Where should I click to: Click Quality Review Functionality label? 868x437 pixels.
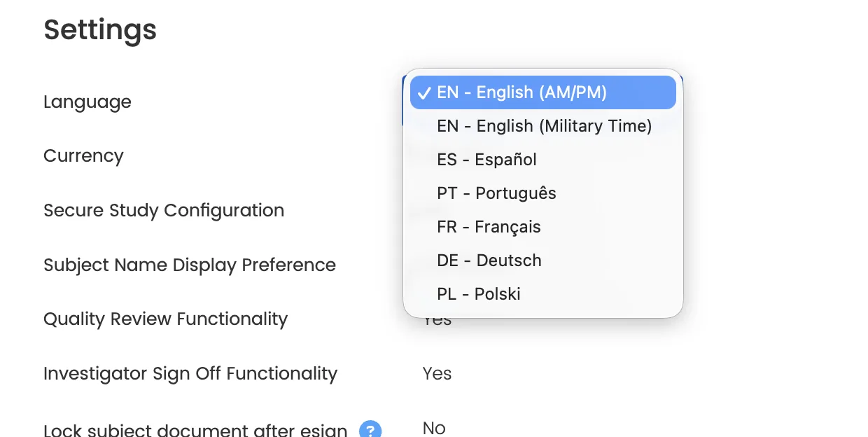[x=165, y=319]
